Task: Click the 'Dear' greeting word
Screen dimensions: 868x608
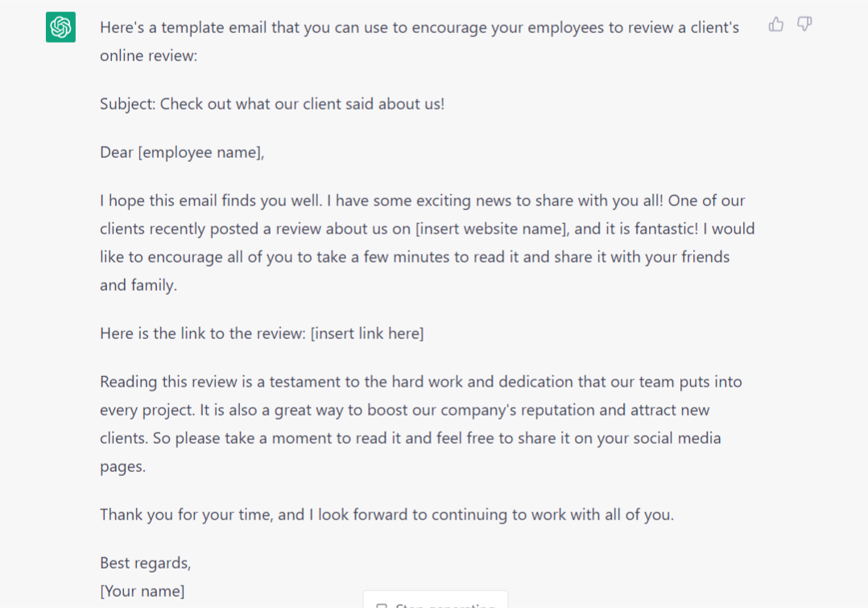Action: (x=116, y=152)
